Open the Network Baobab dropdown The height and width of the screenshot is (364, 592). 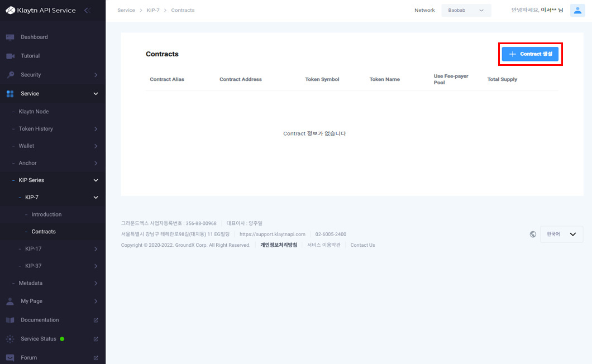(x=466, y=10)
